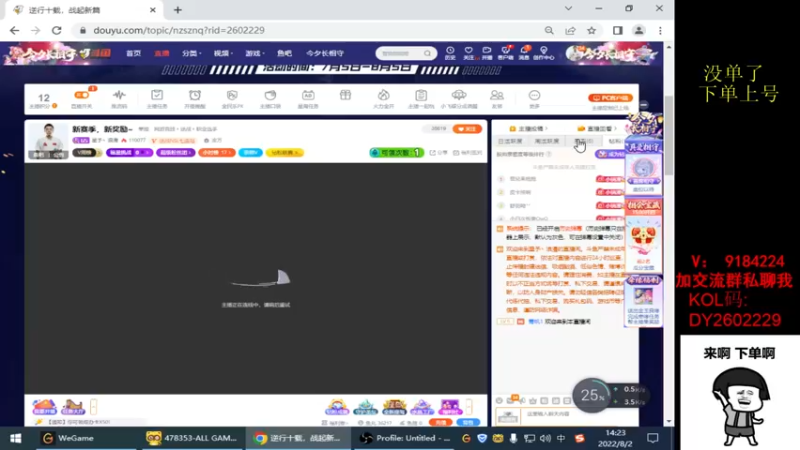Open the treasure heart chest activity card
This screenshot has height=450, width=800.
[x=643, y=237]
